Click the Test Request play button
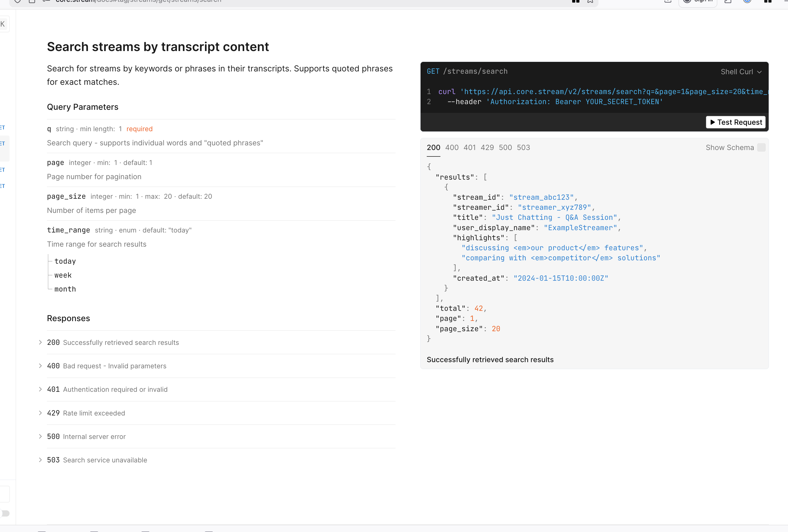 click(735, 122)
